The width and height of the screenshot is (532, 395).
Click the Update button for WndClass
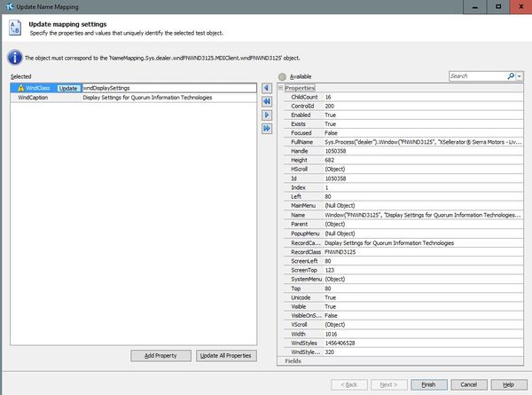point(68,89)
